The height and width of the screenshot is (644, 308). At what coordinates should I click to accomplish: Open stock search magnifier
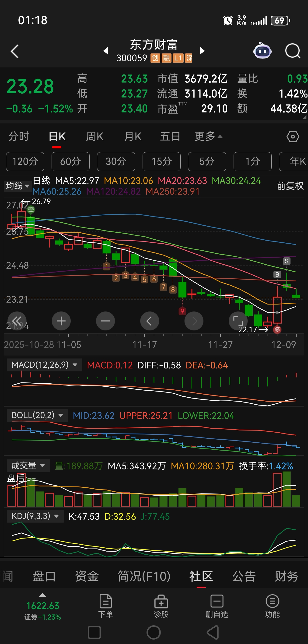(x=293, y=51)
